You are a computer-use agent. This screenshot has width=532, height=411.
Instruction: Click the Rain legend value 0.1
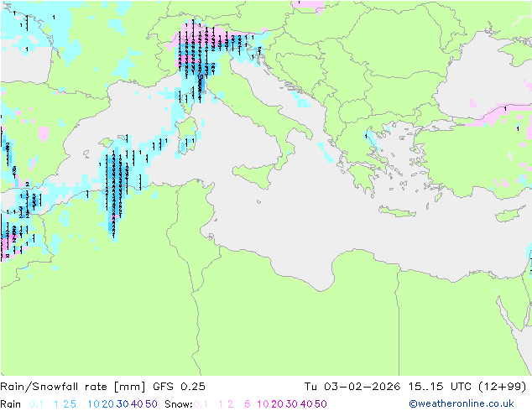click(36, 404)
